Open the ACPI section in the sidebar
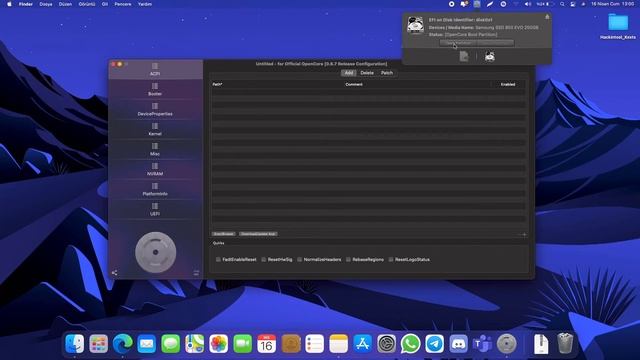The height and width of the screenshot is (360, 640). pos(155,69)
